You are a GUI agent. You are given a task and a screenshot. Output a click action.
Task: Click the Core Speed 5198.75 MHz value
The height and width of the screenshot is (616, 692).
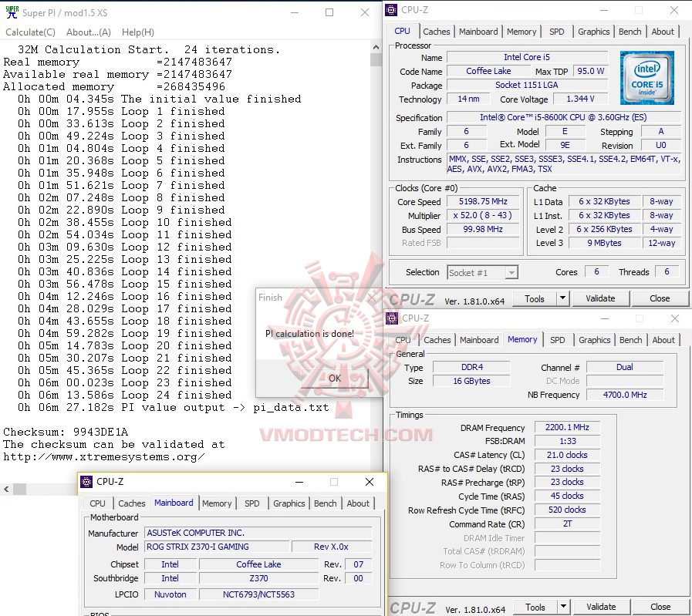(x=483, y=201)
